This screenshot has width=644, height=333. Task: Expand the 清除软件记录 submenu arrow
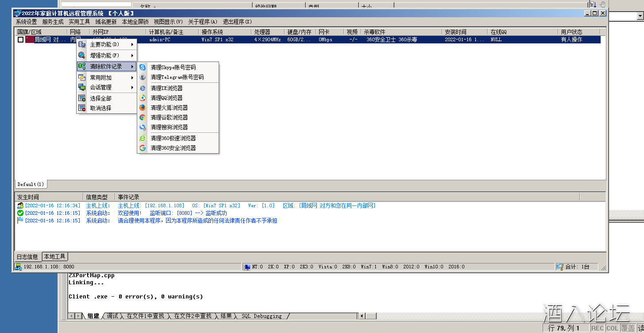point(132,66)
